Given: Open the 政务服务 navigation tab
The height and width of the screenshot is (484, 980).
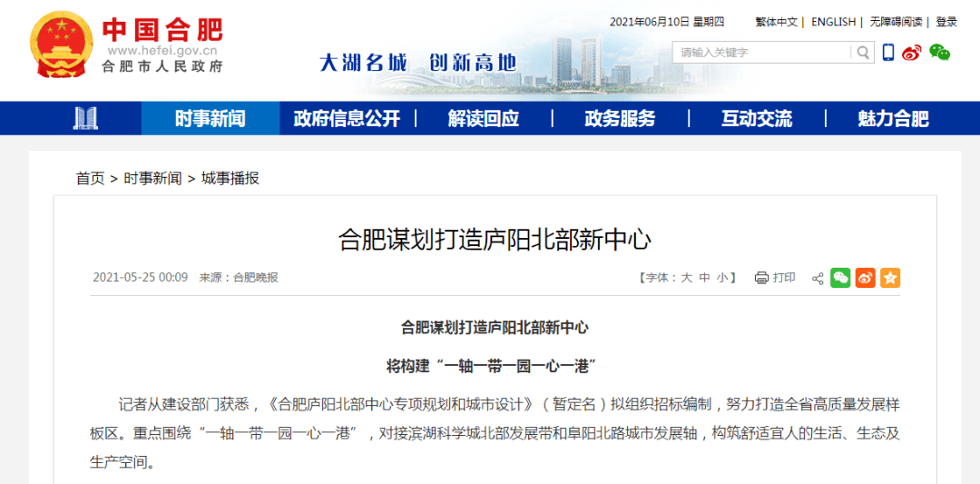Looking at the screenshot, I should [620, 118].
